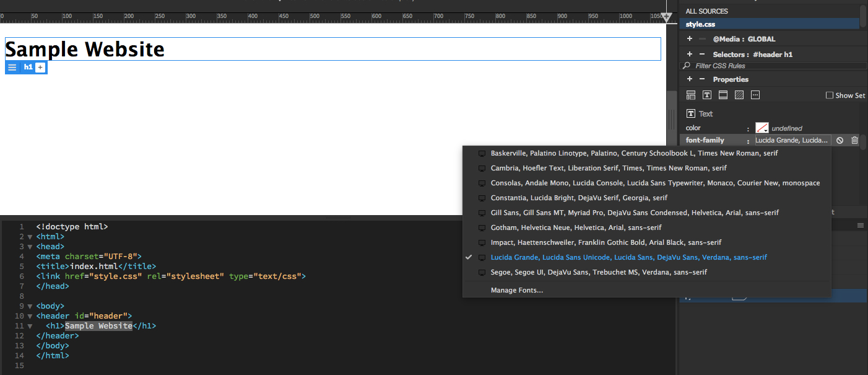The image size is (868, 375).
Task: Collapse the header tag at line 10
Action: [30, 316]
